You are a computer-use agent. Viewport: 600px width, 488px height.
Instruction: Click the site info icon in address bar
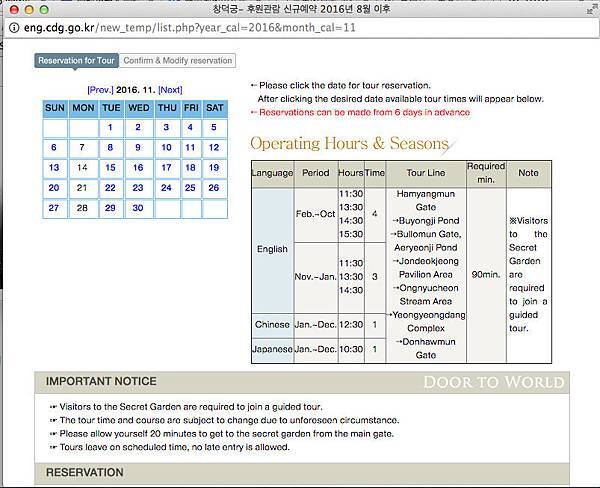14,28
